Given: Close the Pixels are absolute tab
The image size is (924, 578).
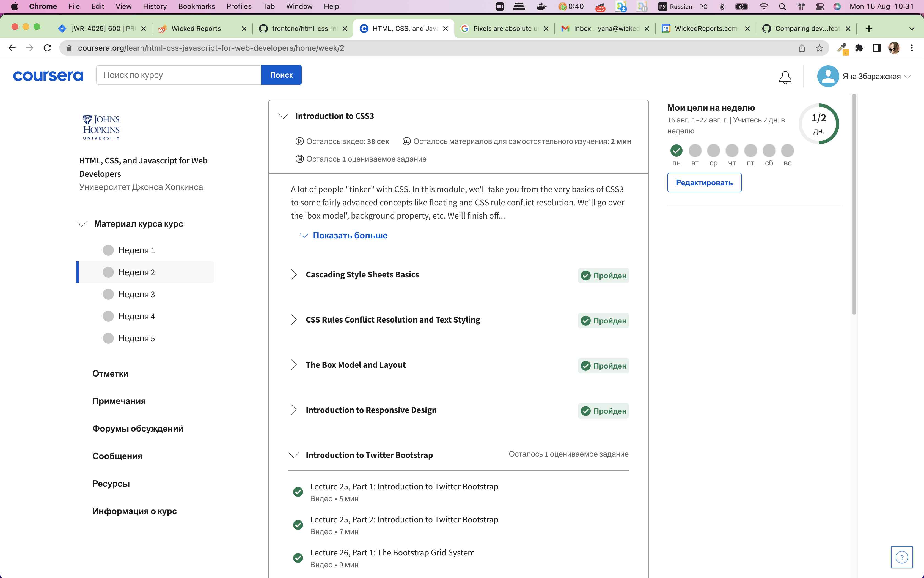Looking at the screenshot, I should click(546, 29).
